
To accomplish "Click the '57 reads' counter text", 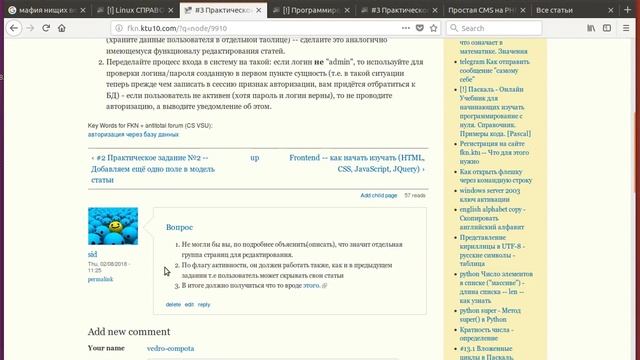I will click(415, 196).
